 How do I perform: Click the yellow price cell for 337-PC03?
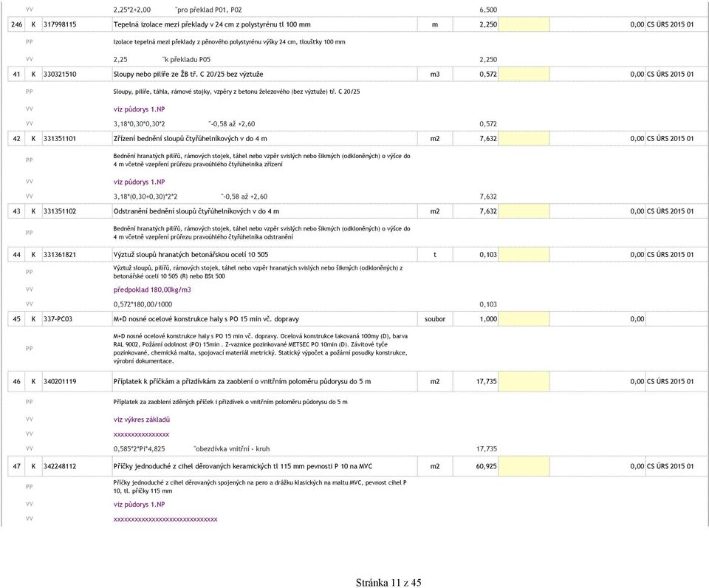524,319
